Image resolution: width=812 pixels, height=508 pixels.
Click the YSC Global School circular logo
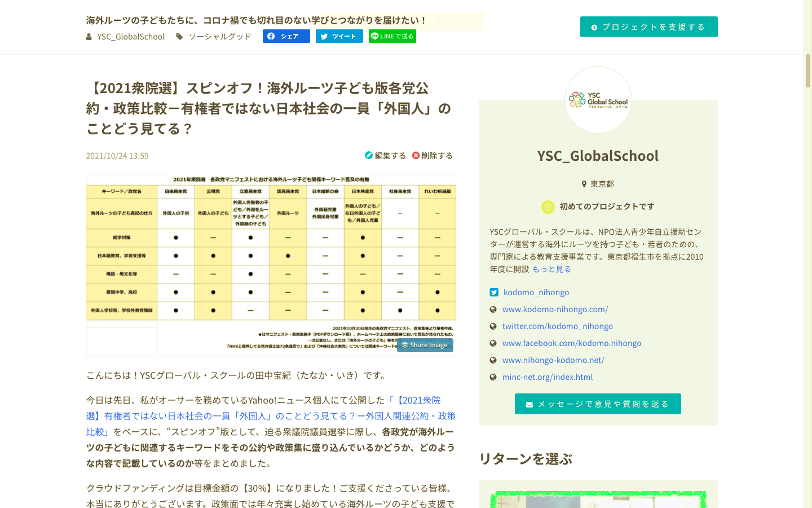pos(598,99)
